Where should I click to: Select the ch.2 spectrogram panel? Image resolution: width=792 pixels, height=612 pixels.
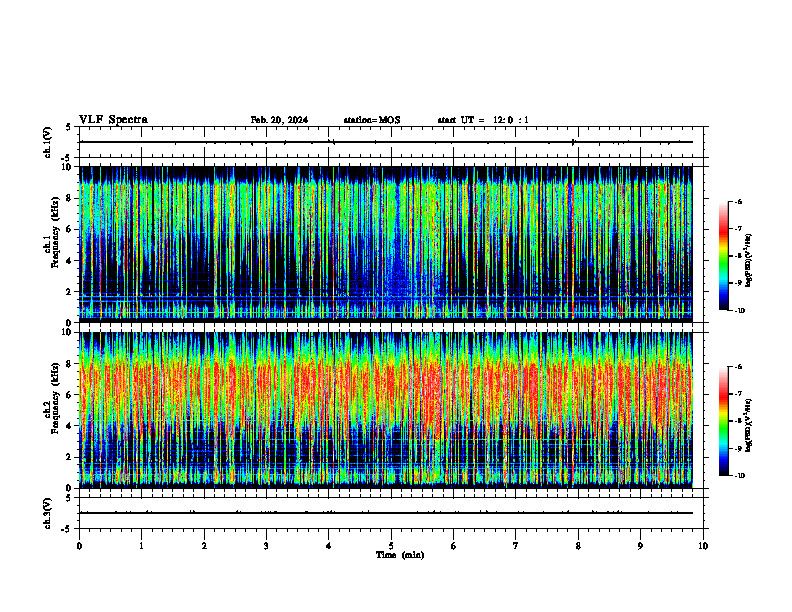click(x=386, y=410)
